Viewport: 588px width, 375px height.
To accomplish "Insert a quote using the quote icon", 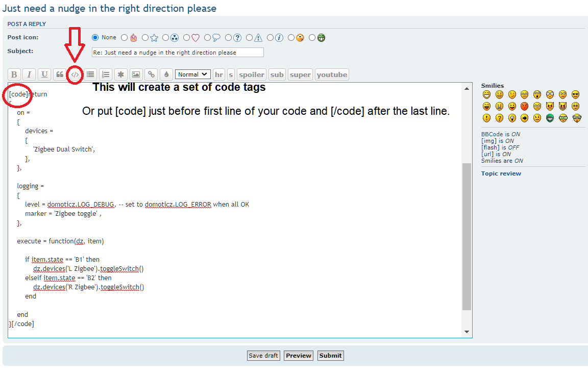I will click(x=60, y=74).
